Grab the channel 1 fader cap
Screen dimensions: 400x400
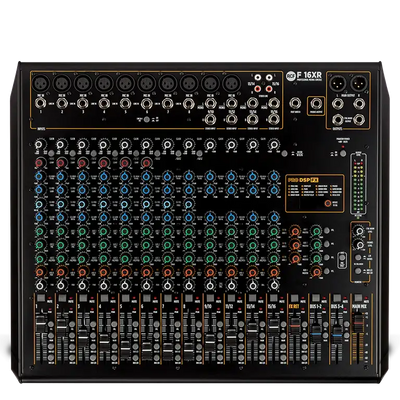coord(41,324)
